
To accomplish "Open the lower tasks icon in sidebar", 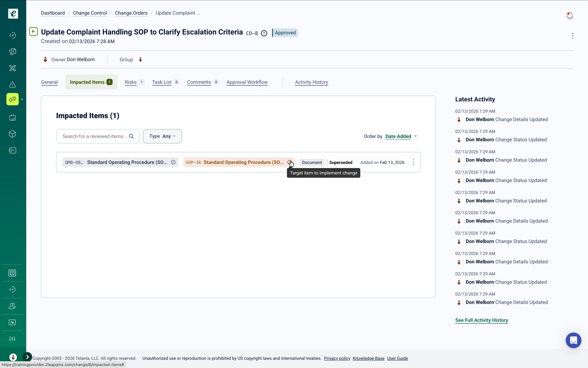I will 12,289.
